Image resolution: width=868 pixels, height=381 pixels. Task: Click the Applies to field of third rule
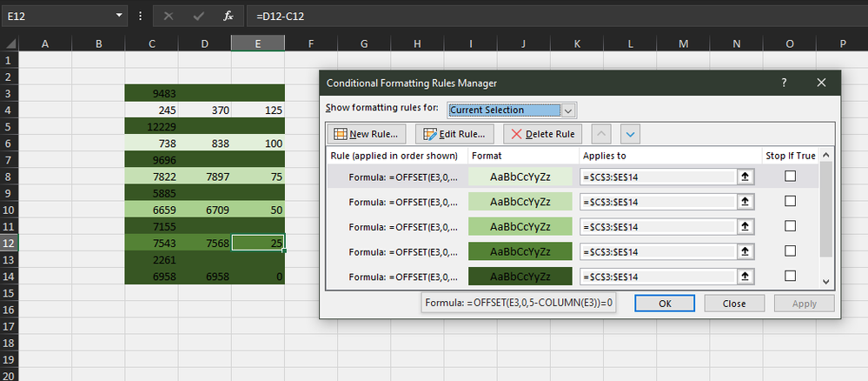[659, 227]
